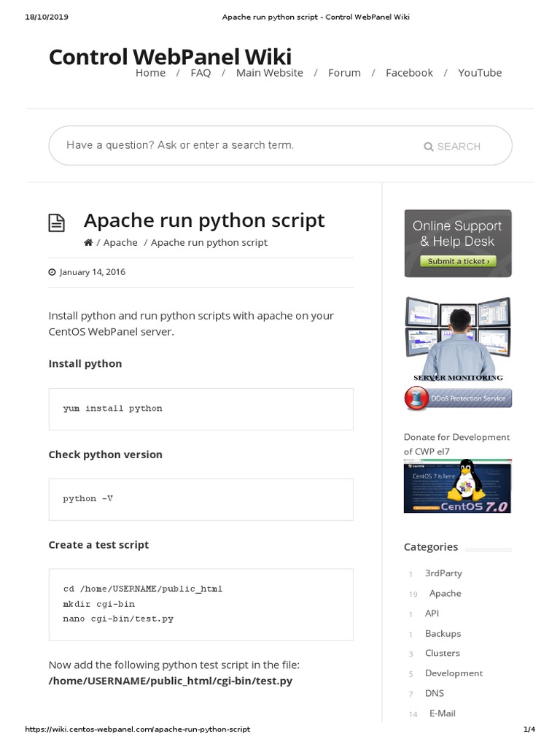Screen dimensions: 560x747
Task: Open the Home menu item
Action: tap(150, 73)
